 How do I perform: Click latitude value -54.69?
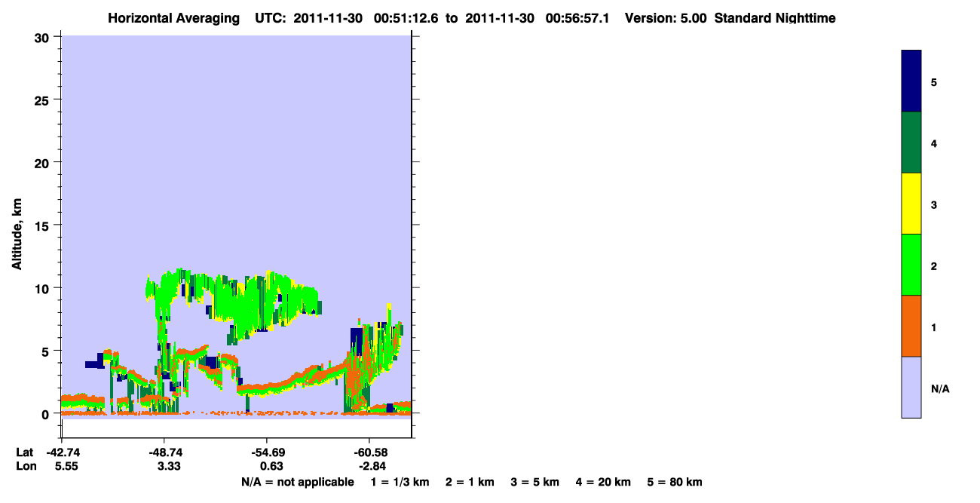click(267, 452)
